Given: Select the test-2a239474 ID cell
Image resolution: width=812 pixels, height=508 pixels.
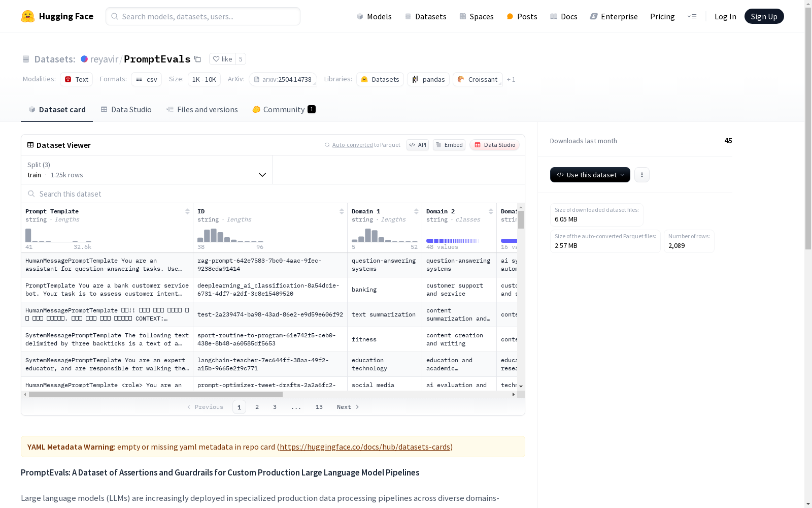Looking at the screenshot, I should (x=270, y=314).
